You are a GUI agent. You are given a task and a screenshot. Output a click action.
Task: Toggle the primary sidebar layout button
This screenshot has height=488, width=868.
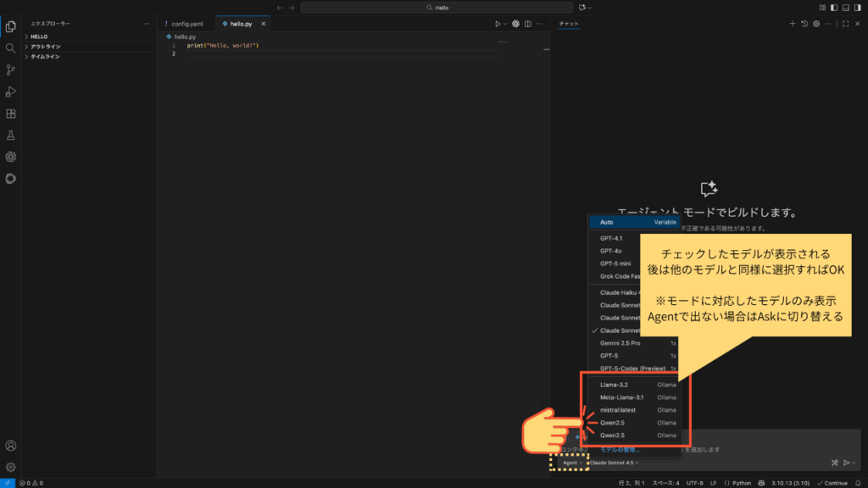click(834, 8)
